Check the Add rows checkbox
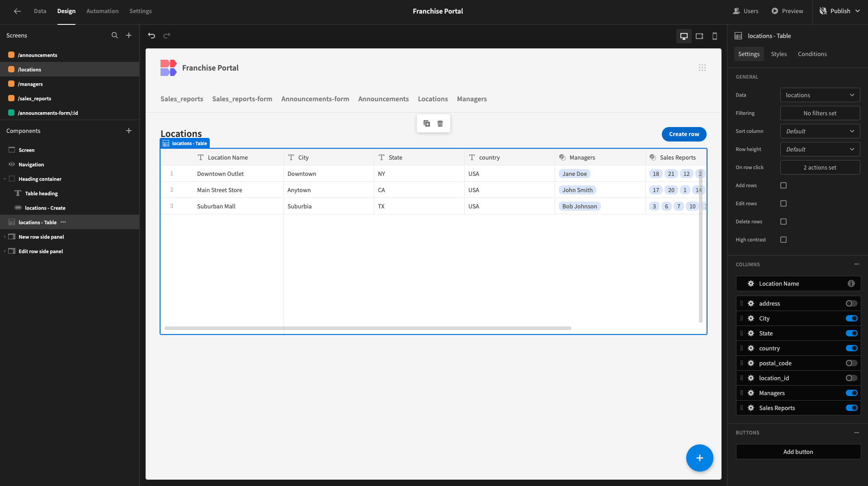868x486 pixels. pos(783,185)
